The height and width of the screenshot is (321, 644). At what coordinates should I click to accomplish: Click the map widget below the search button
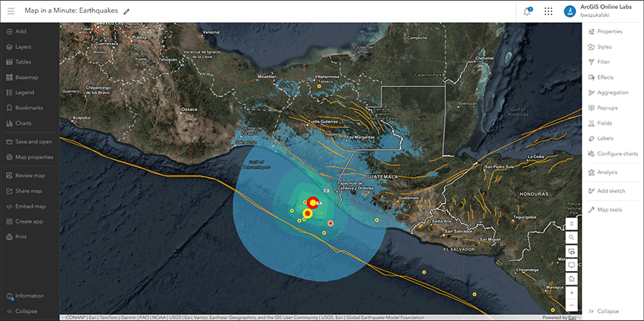571,251
